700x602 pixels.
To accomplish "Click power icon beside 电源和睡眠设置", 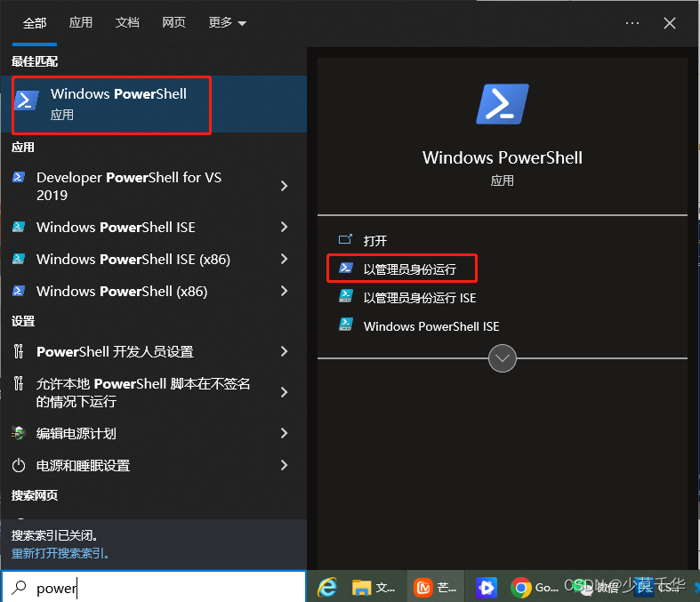I will [x=19, y=465].
